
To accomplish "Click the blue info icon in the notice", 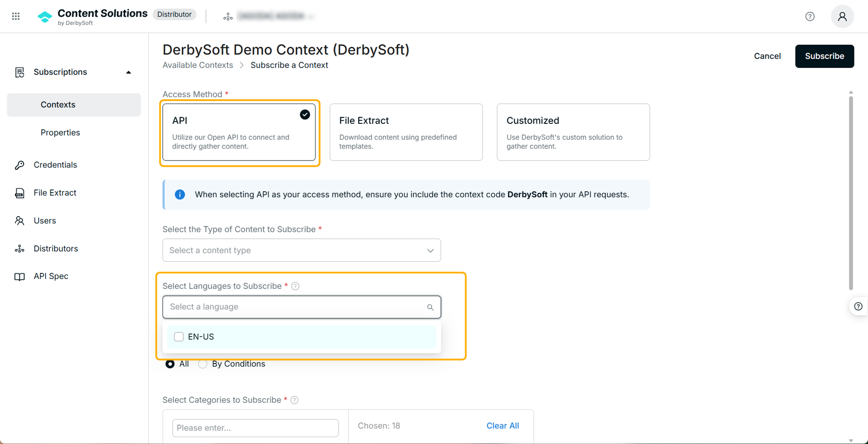I will pos(180,194).
